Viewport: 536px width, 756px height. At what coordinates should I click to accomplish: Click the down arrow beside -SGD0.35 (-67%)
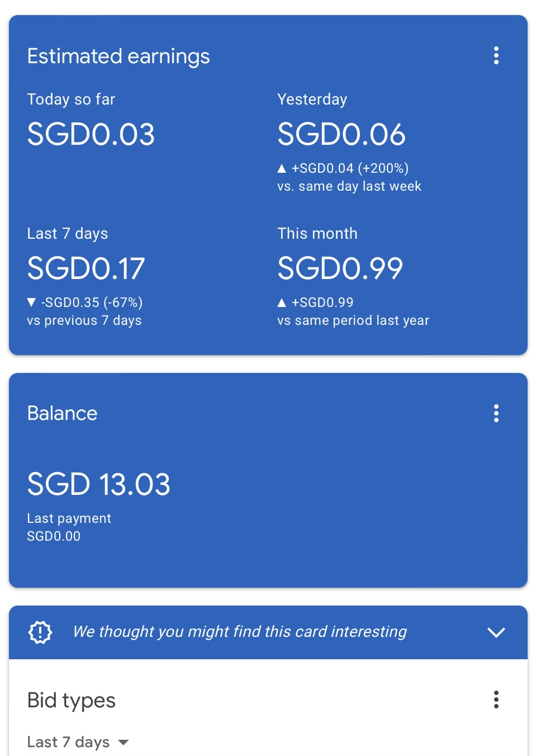pos(31,303)
